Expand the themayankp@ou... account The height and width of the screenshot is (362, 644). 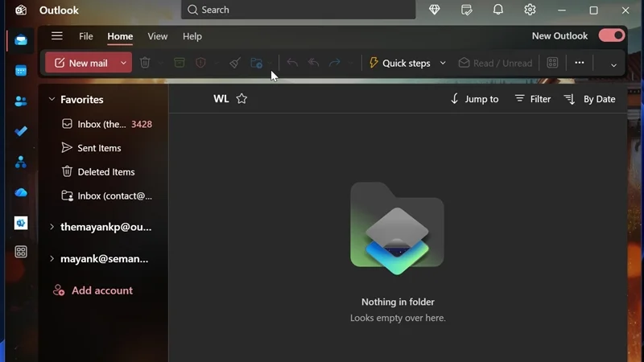[x=52, y=227]
